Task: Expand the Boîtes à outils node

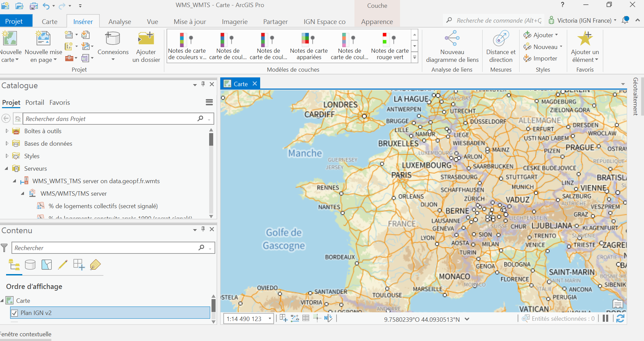Action: click(x=7, y=131)
